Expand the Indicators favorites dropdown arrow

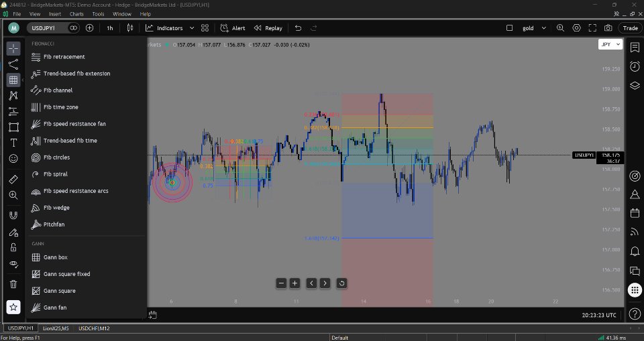(191, 28)
